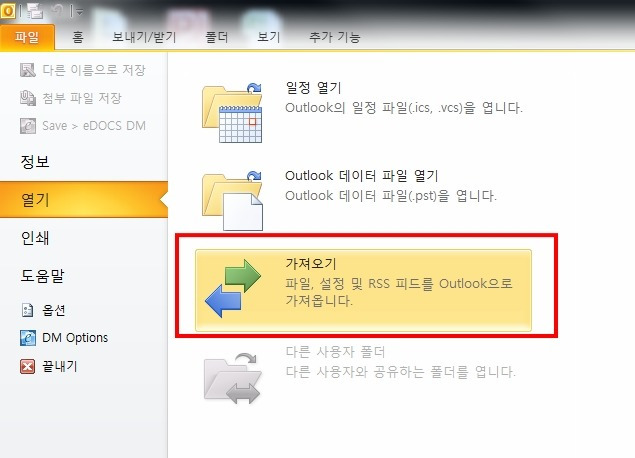This screenshot has height=458, width=635.
Task: Click the Outlook data file folder icon
Action: (232, 200)
